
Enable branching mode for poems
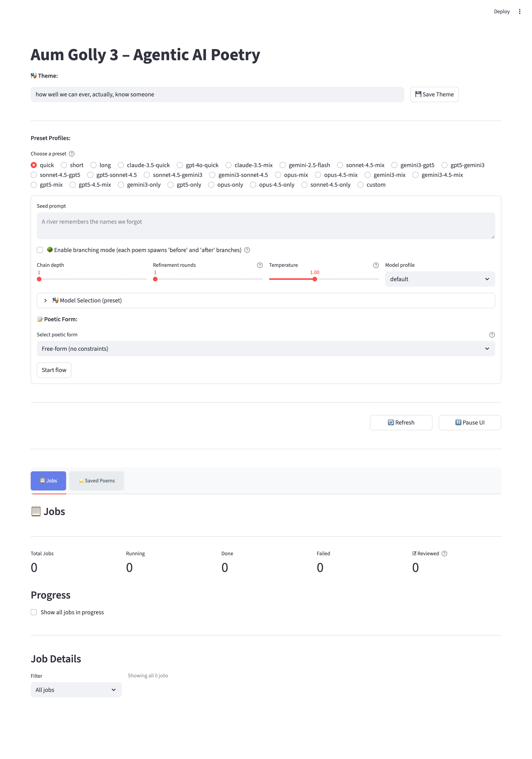point(40,250)
